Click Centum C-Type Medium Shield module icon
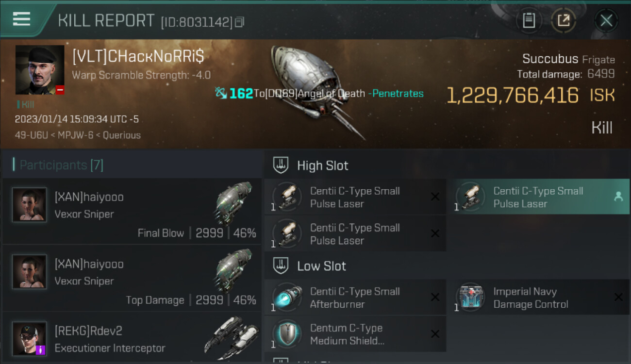 (x=287, y=334)
